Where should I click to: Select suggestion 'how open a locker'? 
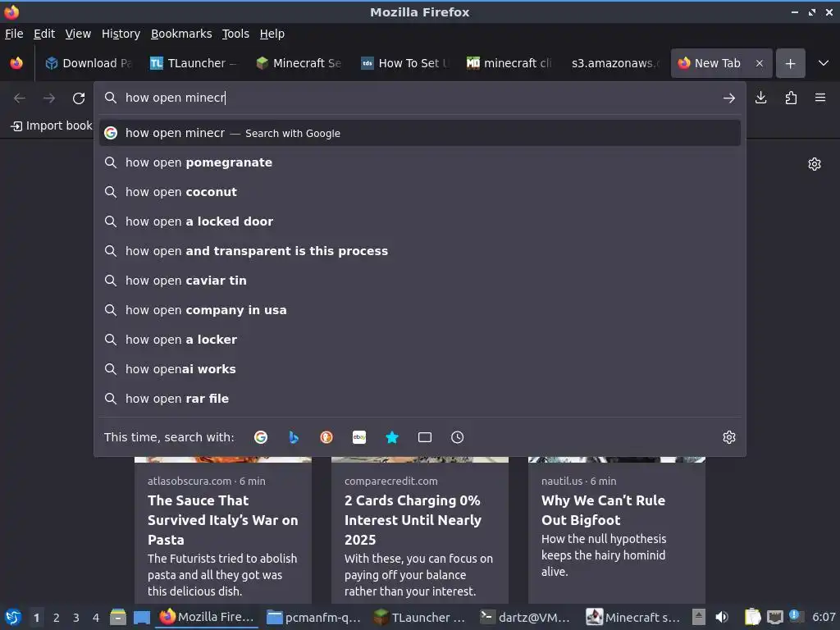click(x=419, y=339)
